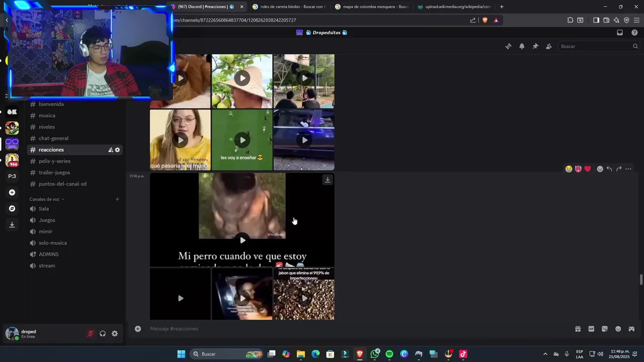The height and width of the screenshot is (362, 644).
Task: Forward the hovered message
Action: coord(619,169)
